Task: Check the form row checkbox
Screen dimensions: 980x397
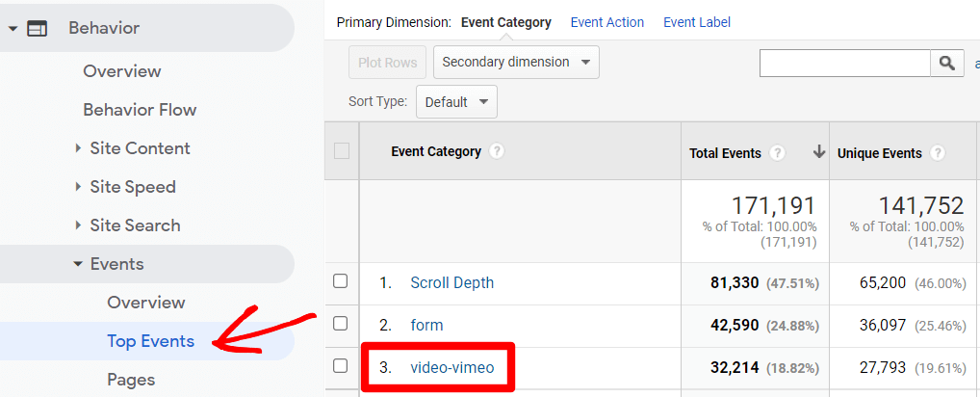Action: coord(340,323)
